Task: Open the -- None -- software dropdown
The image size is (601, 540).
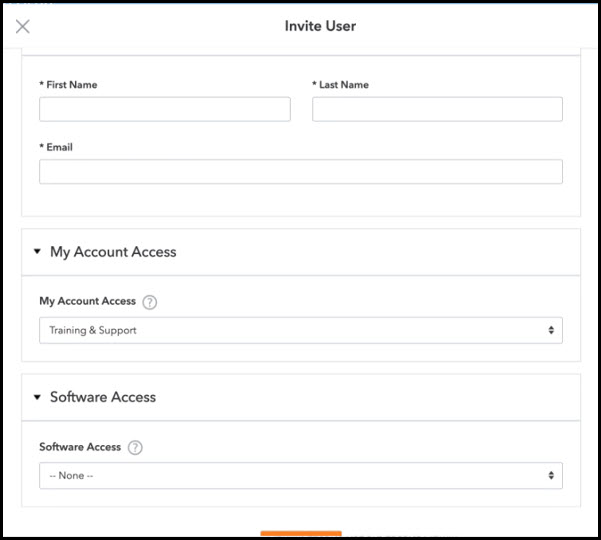Action: (301, 476)
